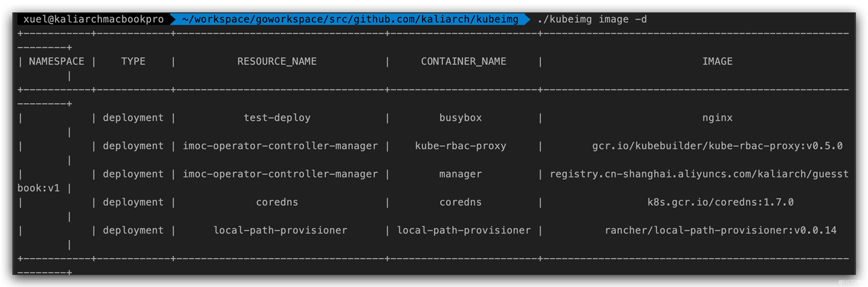Click the test-deploy resource name
The height and width of the screenshot is (287, 868).
point(277,117)
